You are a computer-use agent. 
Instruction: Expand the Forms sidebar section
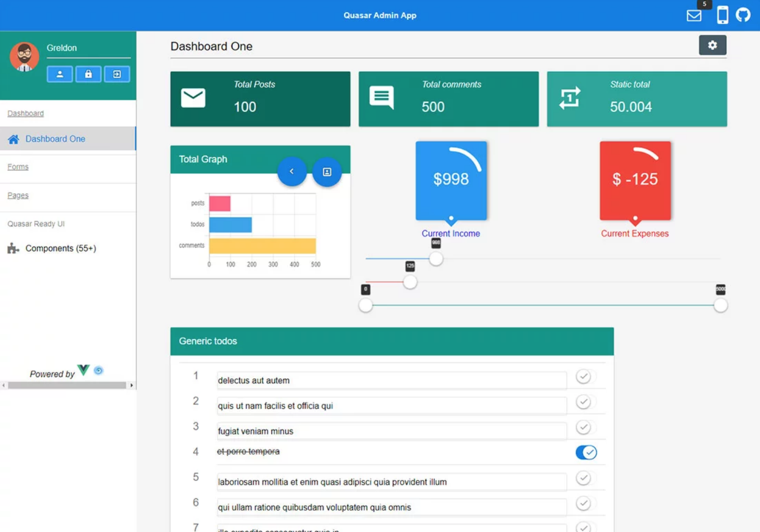[18, 167]
